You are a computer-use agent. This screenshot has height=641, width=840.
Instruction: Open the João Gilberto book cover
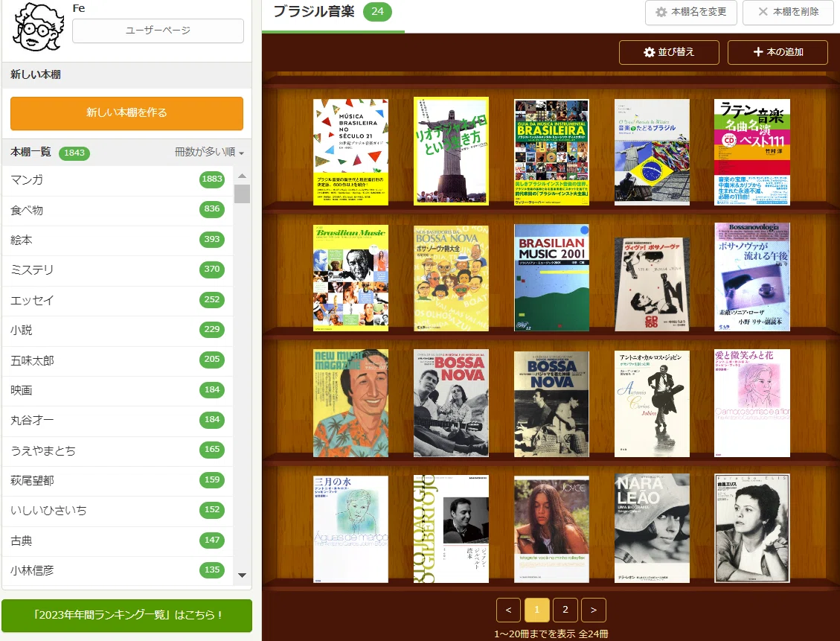[451, 529]
